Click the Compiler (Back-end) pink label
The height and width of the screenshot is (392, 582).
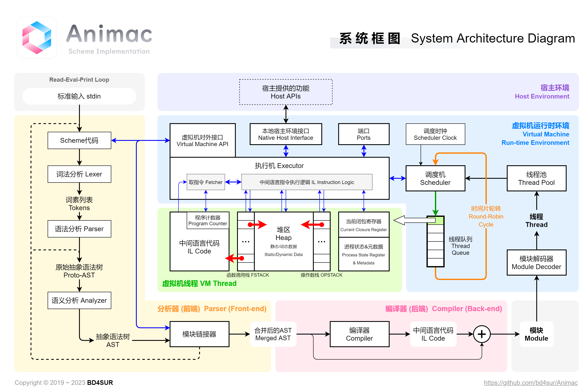444,308
